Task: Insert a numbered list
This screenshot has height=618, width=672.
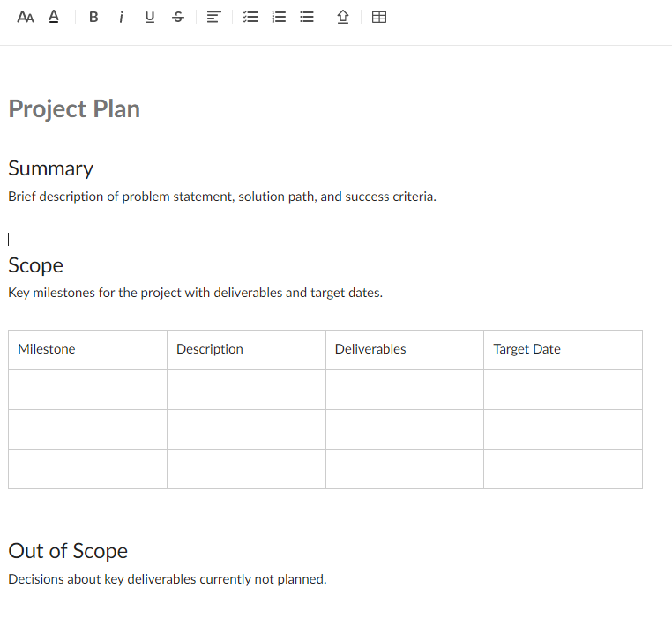Action: [x=279, y=17]
